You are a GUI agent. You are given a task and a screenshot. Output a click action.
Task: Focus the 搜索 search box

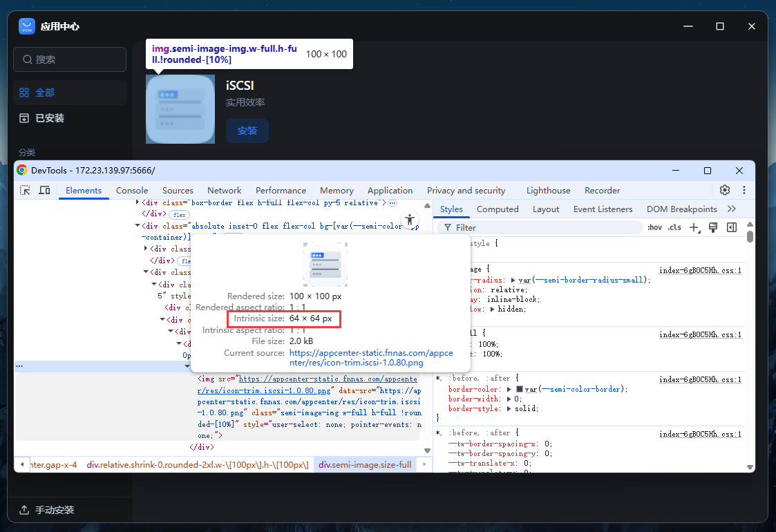(70, 59)
